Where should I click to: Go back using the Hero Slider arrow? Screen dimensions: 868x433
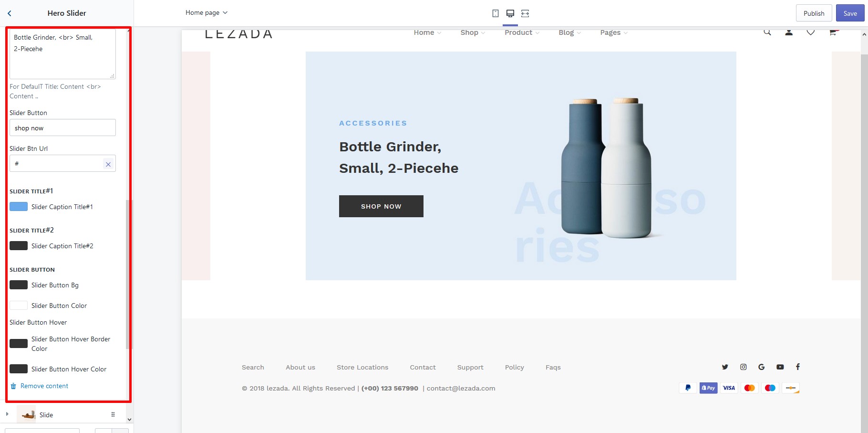coord(10,13)
